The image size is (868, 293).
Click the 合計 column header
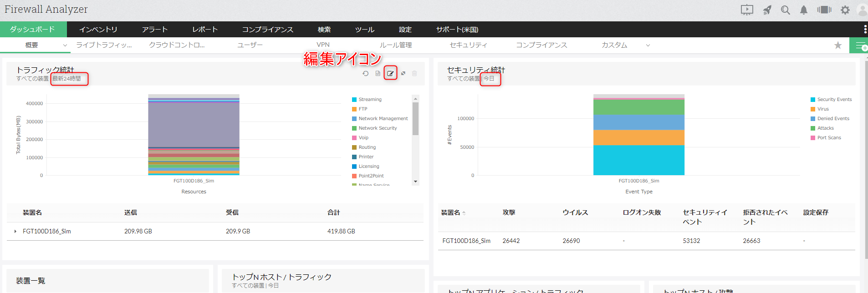pos(333,212)
